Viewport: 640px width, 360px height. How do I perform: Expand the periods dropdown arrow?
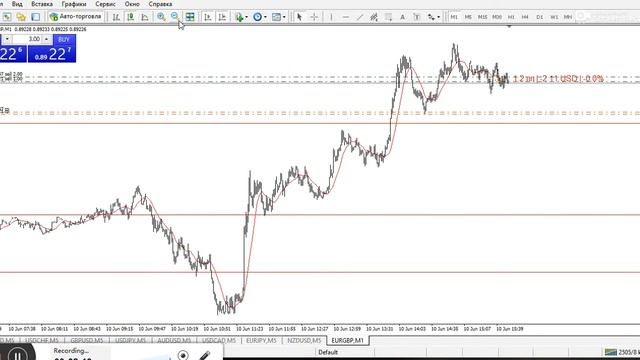(x=265, y=17)
